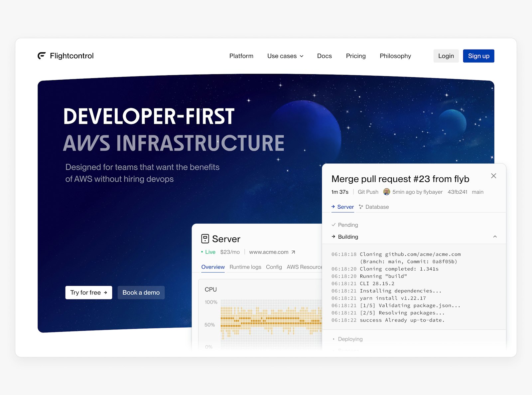Click the Sign up button
Screen dimensions: 532x395
pyautogui.click(x=478, y=56)
